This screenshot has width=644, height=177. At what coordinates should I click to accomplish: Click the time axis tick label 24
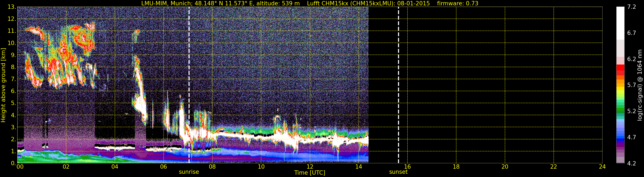click(x=602, y=167)
